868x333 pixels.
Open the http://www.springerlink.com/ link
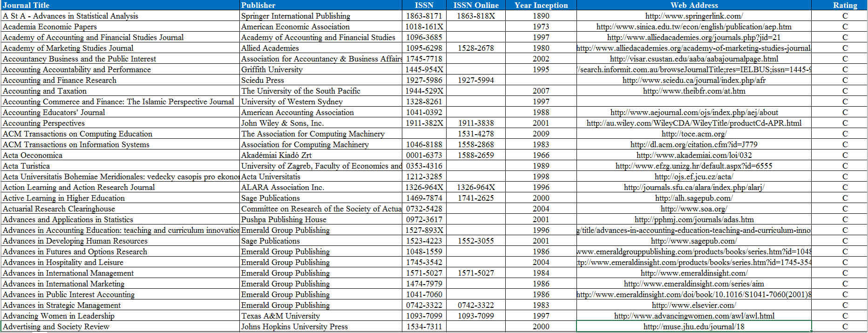694,16
